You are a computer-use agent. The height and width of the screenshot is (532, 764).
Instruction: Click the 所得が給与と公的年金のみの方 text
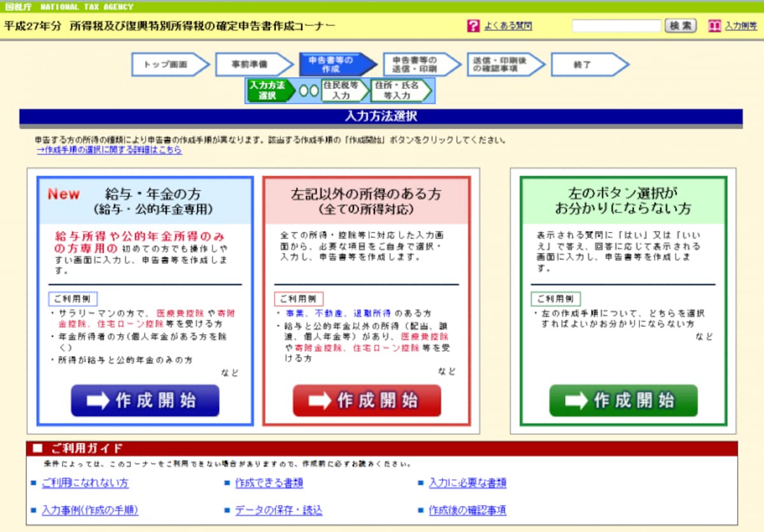[125, 360]
